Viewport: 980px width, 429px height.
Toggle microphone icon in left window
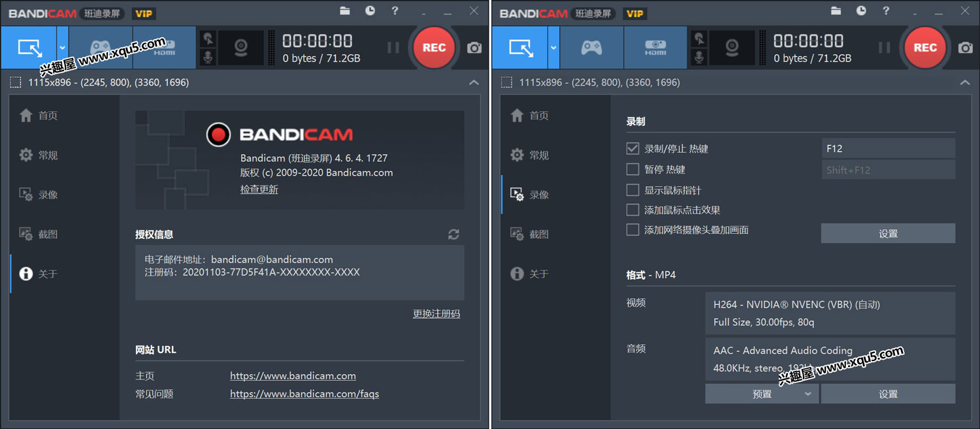tap(208, 57)
